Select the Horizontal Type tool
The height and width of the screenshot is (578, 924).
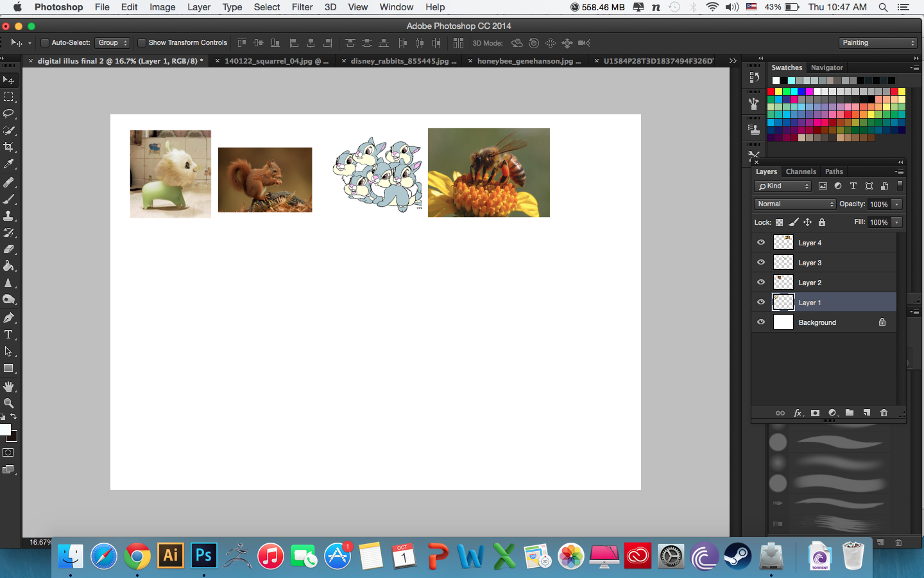click(9, 335)
